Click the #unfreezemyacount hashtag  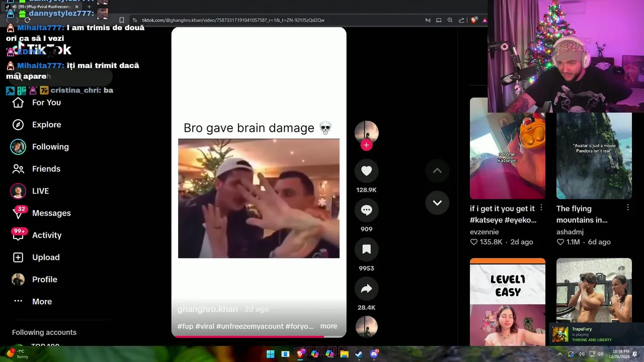coord(250,326)
